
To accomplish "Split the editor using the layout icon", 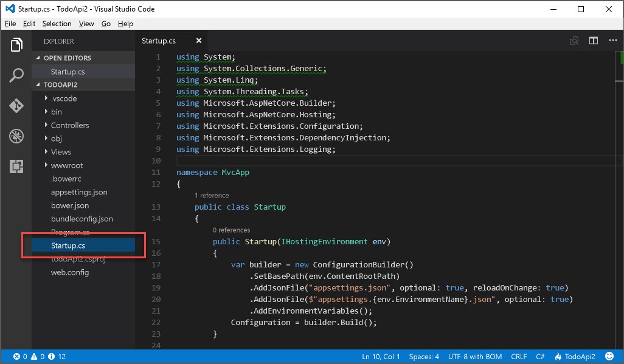I will pos(594,40).
